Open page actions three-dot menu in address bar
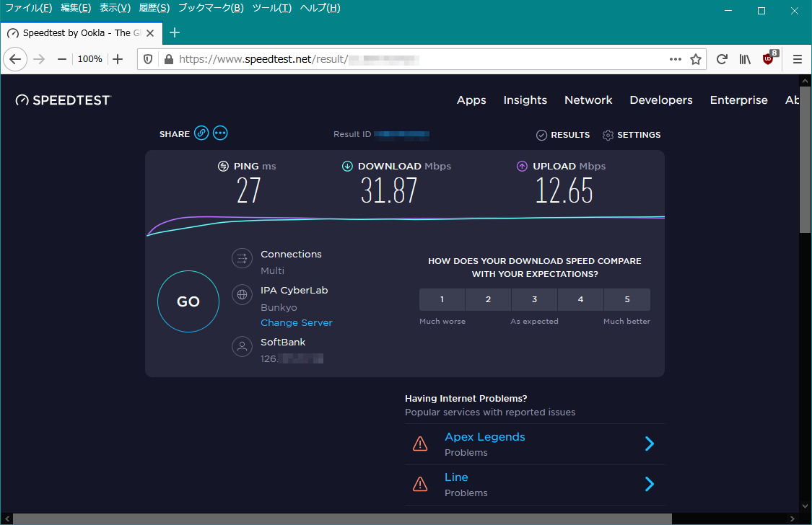Viewport: 812px width, 525px height. (676, 59)
